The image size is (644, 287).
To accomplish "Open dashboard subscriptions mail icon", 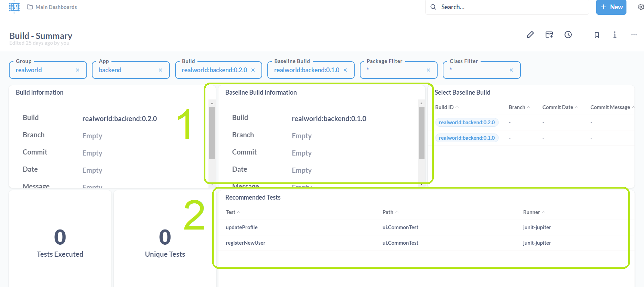I will click(x=549, y=35).
